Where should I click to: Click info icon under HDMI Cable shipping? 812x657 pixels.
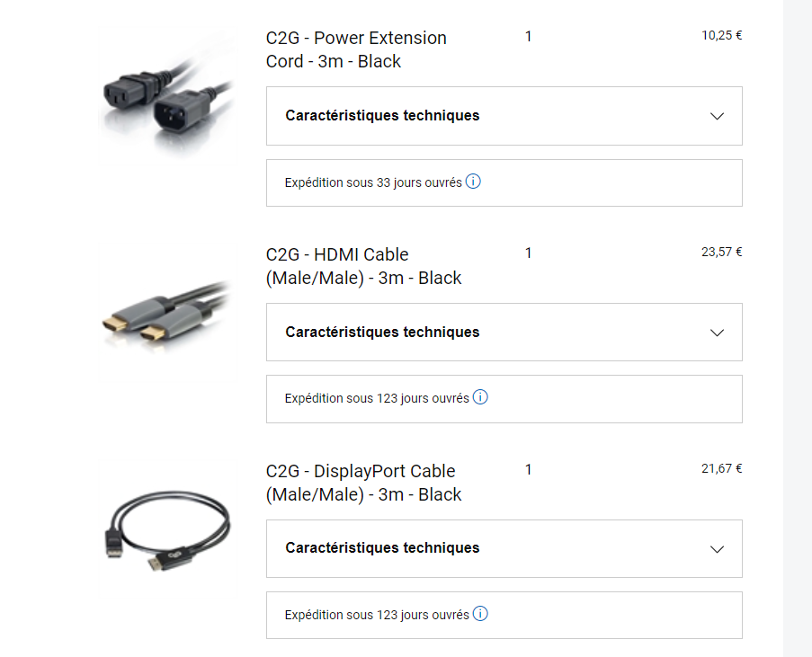(480, 397)
